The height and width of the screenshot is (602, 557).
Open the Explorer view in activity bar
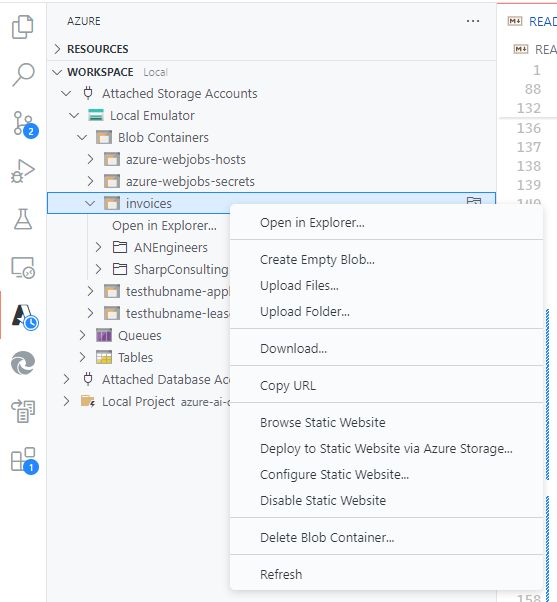point(23,27)
